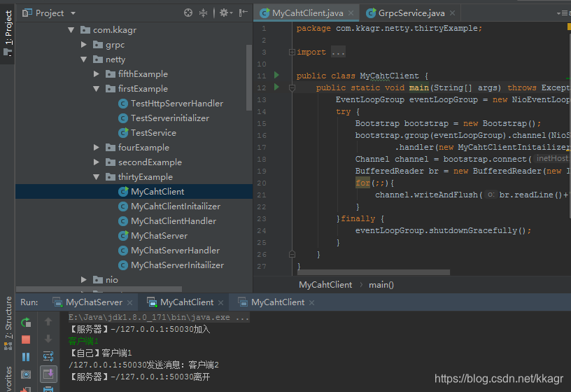Click fold end marker at line 26

(x=292, y=254)
